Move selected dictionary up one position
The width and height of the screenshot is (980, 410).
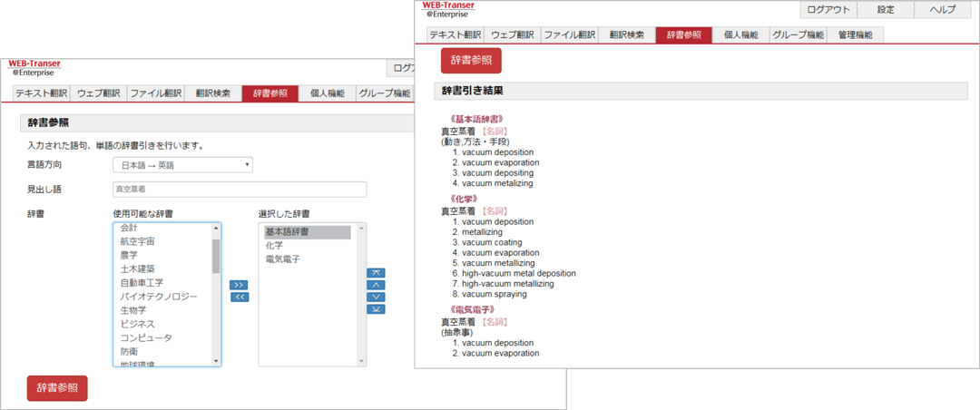(376, 285)
